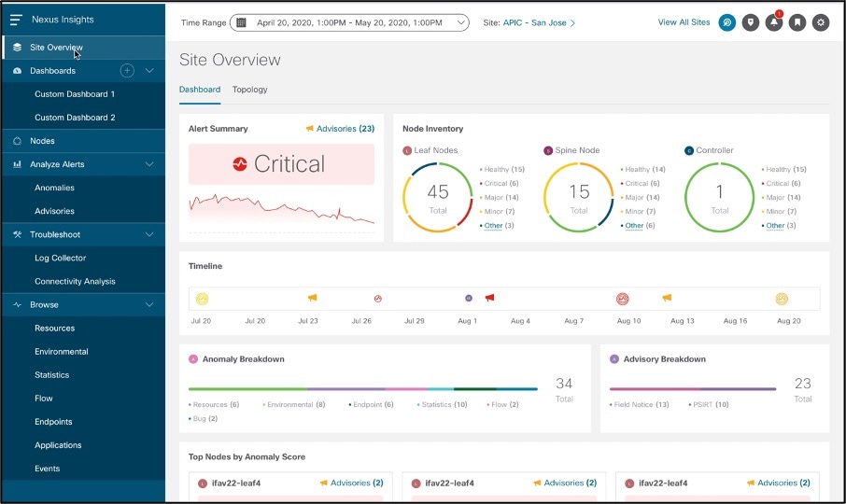Select the Aug 20 yellow timeline marker
Screen dimensions: 846x504
(x=782, y=299)
